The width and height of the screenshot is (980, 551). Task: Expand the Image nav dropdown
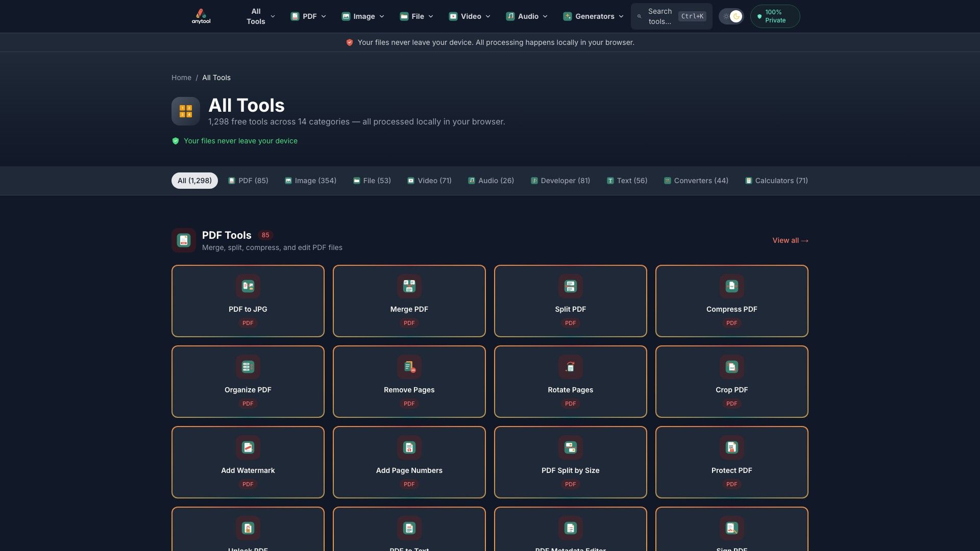(x=363, y=16)
